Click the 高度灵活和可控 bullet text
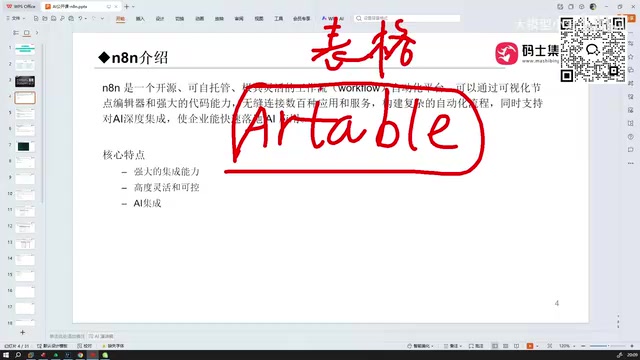The width and height of the screenshot is (640, 360). (167, 187)
